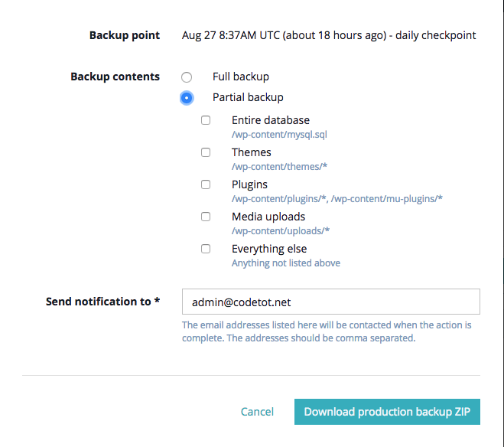Click the Media uploads label
This screenshot has height=447, width=504.
click(268, 217)
